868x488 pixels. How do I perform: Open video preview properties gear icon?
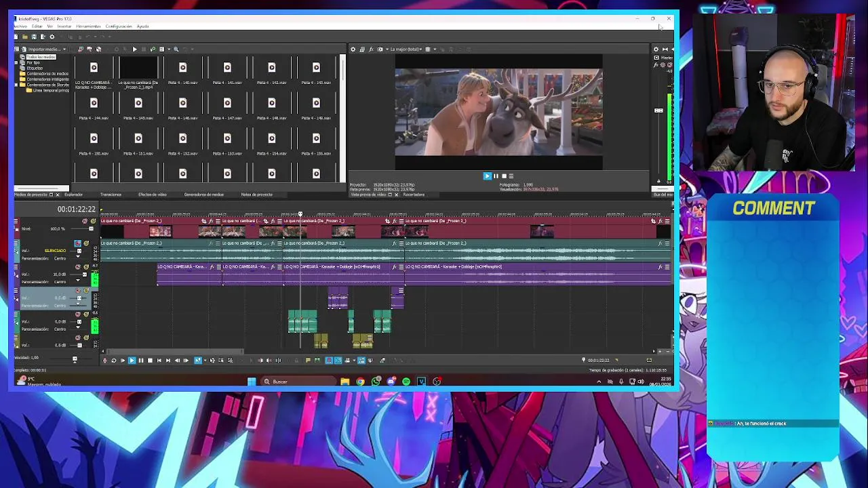click(353, 49)
